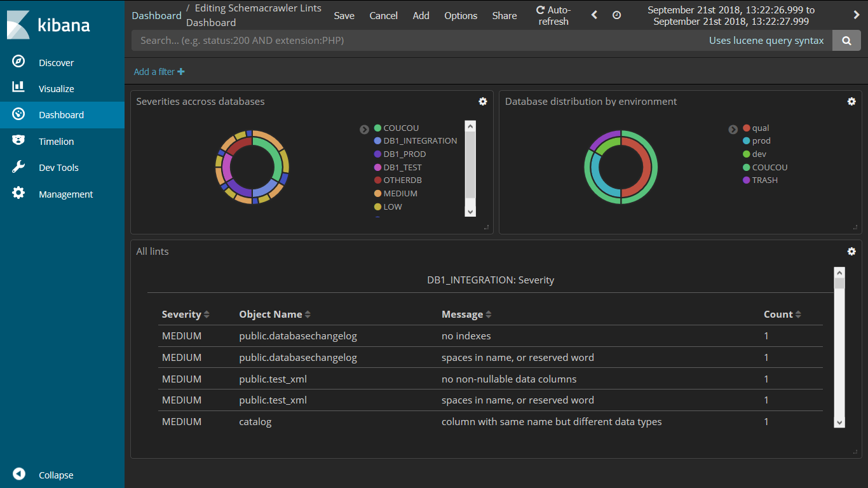Image resolution: width=868 pixels, height=488 pixels.
Task: Click Add in top menu
Action: (421, 15)
